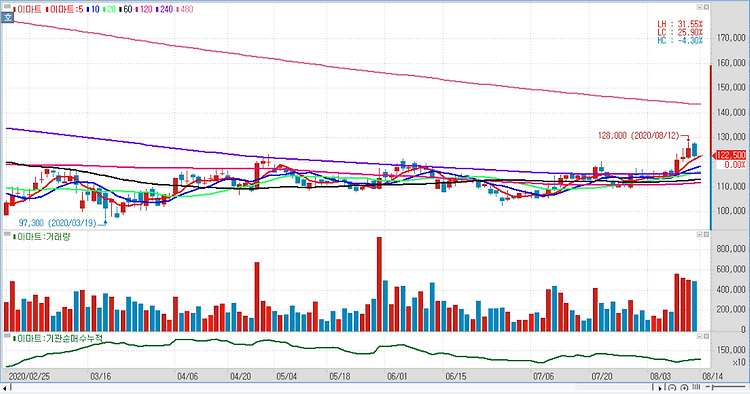Screen dimensions: 750x394
Task: Click the 06/15 date on the time axis
Action: [x=456, y=376]
